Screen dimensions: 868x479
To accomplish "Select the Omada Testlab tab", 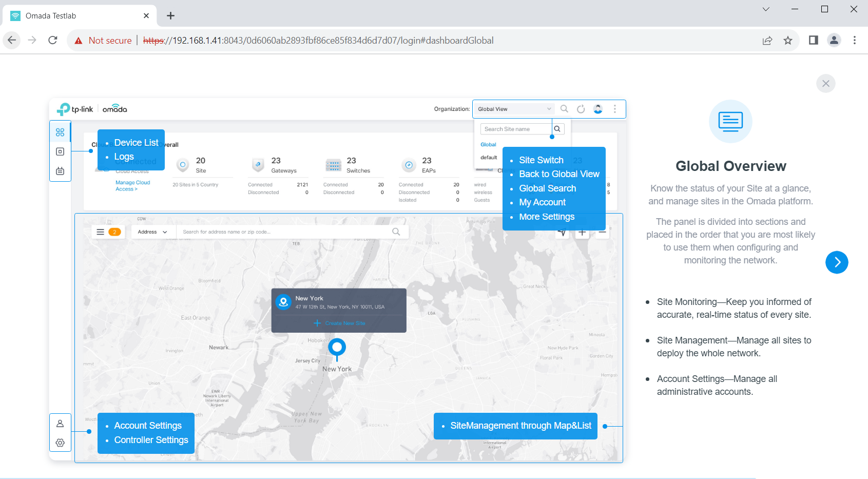I will point(80,16).
